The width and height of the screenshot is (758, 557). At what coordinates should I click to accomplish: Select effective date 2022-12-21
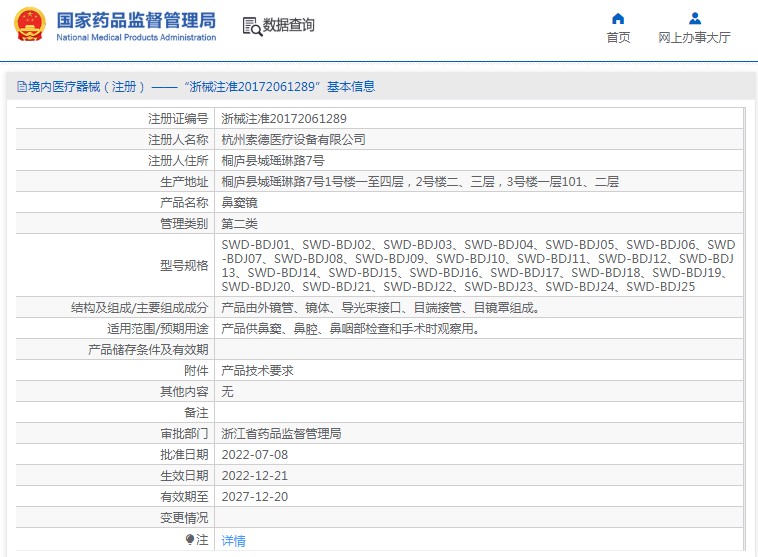[x=255, y=476]
